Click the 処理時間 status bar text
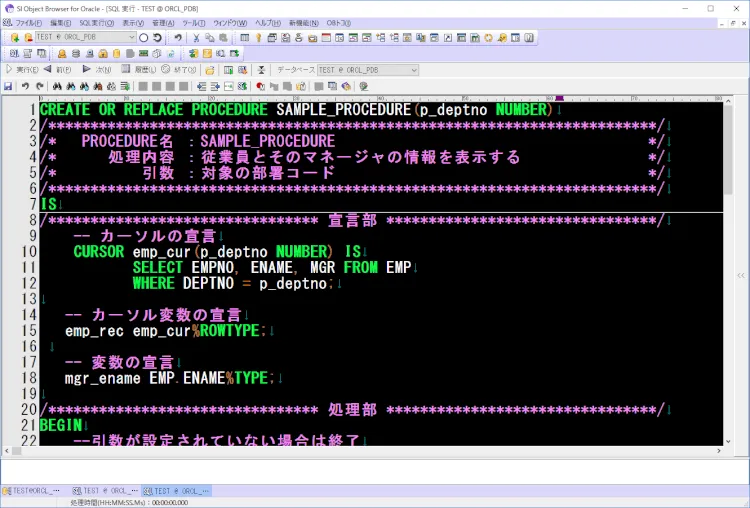The width and height of the screenshot is (750, 508). 129,503
